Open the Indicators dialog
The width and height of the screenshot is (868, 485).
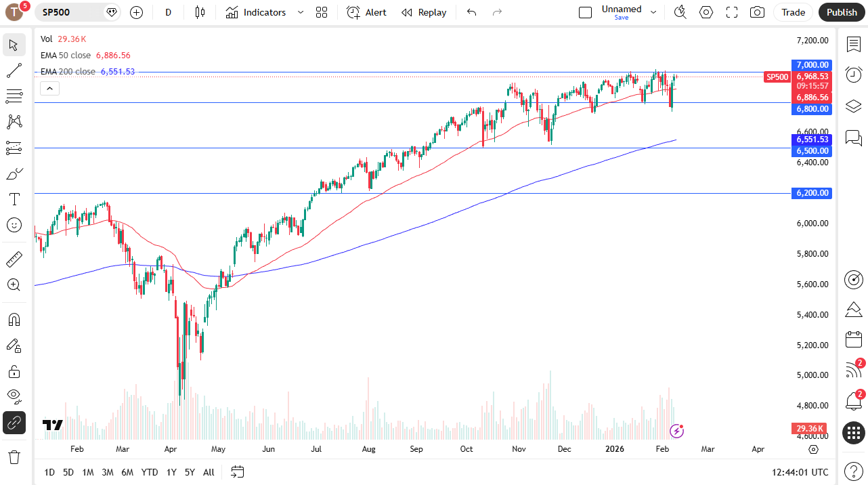coord(256,12)
